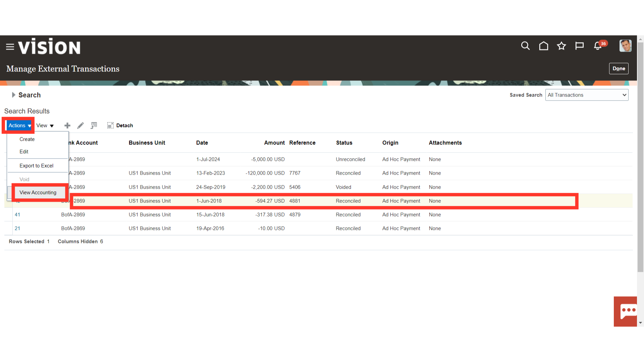Click the Edit pencil icon in toolbar
The width and height of the screenshot is (644, 362).
click(80, 125)
